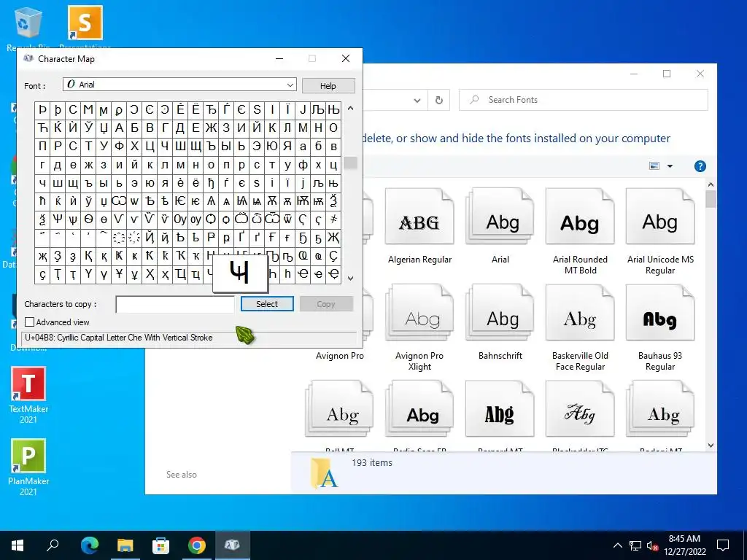
Task: Launch the Presentations desktop shortcut
Action: [85, 24]
